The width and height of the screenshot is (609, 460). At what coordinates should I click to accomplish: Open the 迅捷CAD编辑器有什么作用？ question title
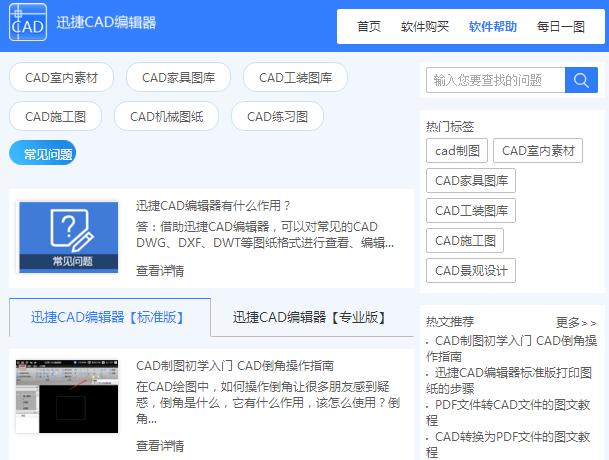(x=213, y=205)
